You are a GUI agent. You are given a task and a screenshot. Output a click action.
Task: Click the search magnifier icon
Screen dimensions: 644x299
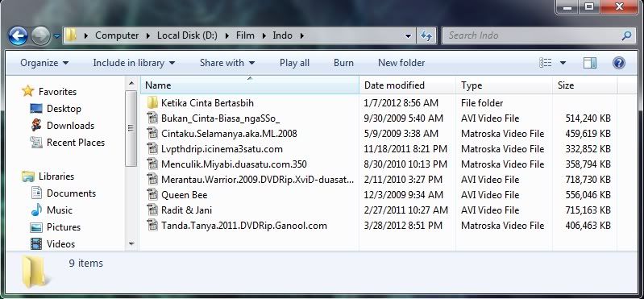point(627,35)
